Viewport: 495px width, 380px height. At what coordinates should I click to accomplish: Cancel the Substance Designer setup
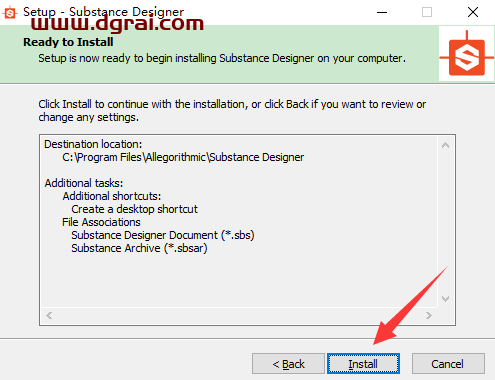tap(448, 364)
